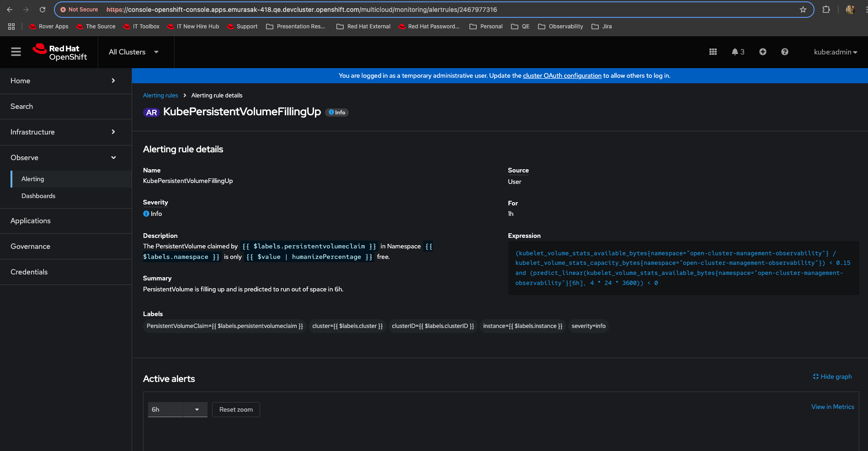Collapse the Observe navigation section

(x=66, y=158)
